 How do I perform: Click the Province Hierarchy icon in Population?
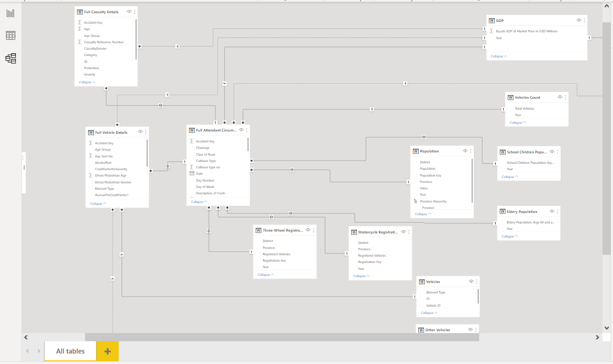pos(415,201)
